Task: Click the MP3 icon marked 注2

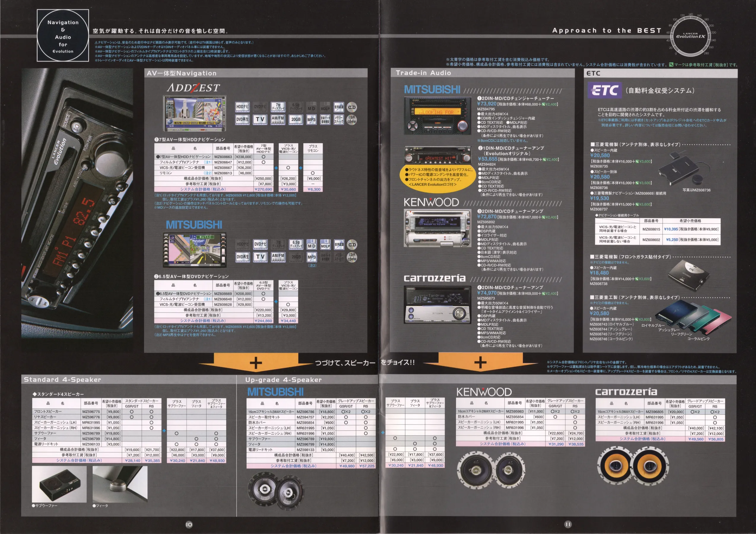Action: [x=311, y=257]
